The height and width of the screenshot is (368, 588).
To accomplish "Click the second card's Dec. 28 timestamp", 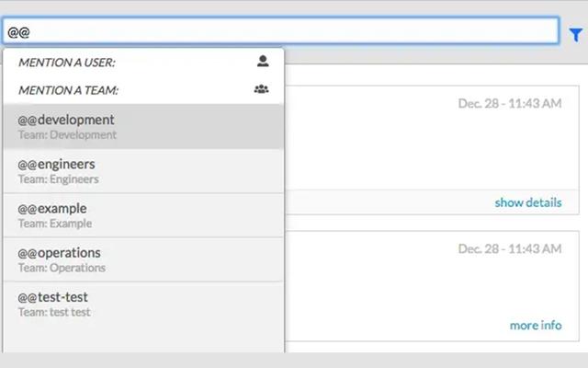I will pos(509,249).
